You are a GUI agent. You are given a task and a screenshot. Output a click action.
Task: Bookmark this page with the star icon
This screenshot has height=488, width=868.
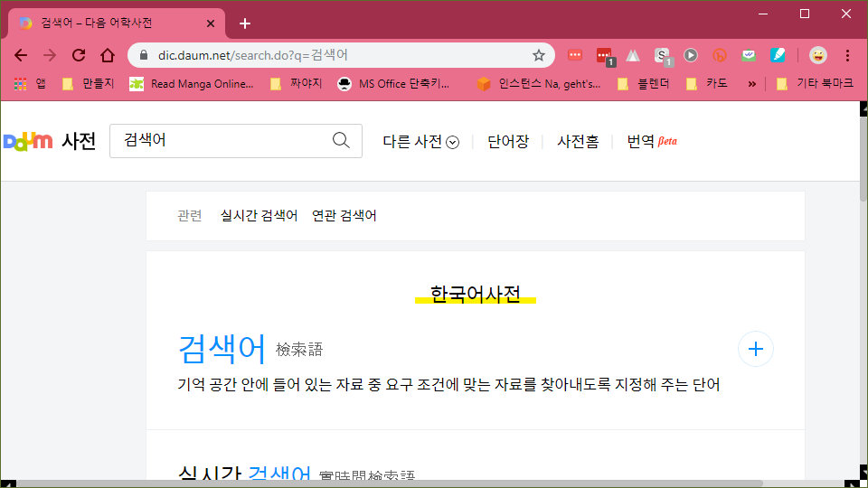tap(539, 55)
